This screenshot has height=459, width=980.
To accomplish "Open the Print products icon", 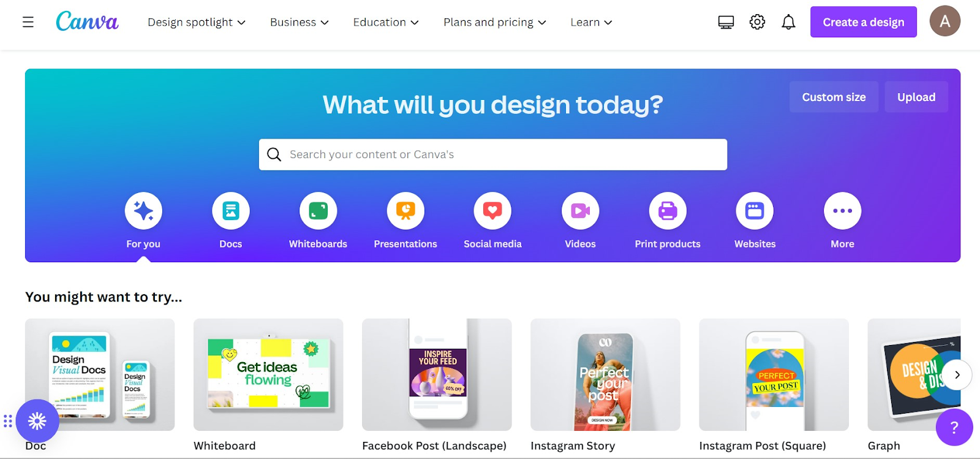I will tap(668, 211).
